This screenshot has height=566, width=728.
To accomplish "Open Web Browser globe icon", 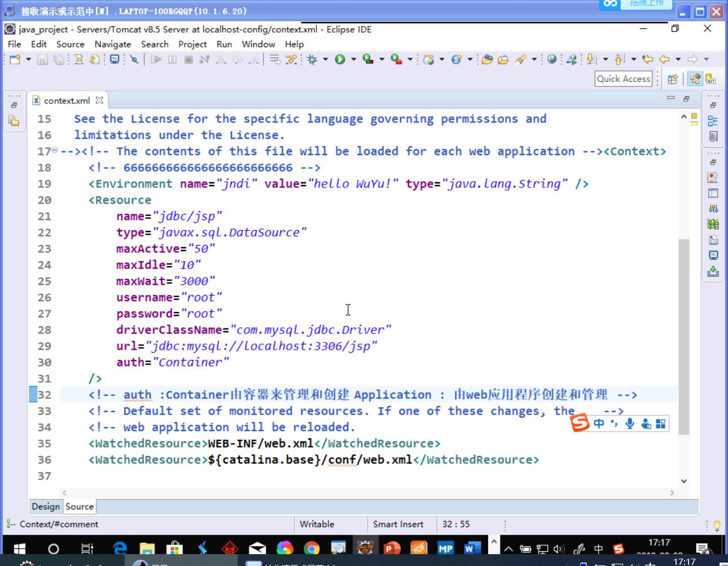I will pos(552,59).
